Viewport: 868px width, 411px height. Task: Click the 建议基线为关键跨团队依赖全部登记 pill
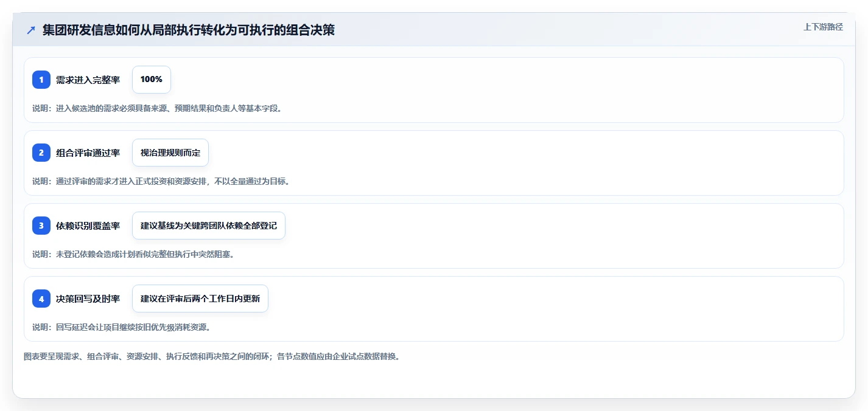(x=209, y=226)
